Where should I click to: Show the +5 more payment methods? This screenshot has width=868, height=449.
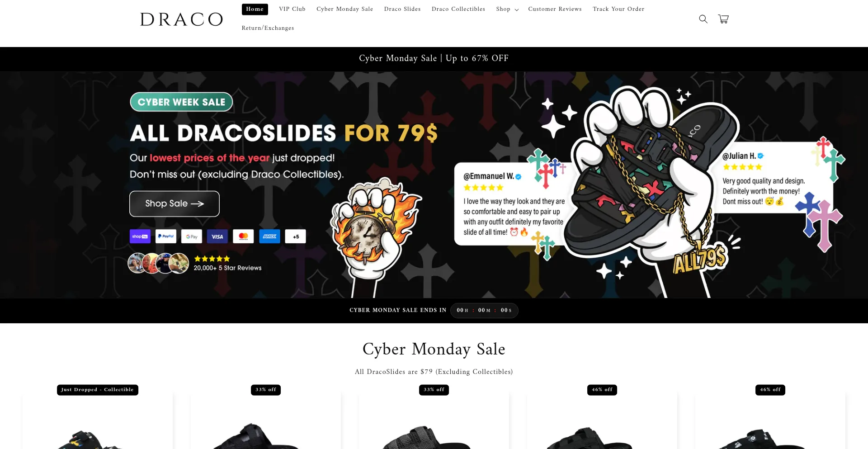click(x=296, y=236)
